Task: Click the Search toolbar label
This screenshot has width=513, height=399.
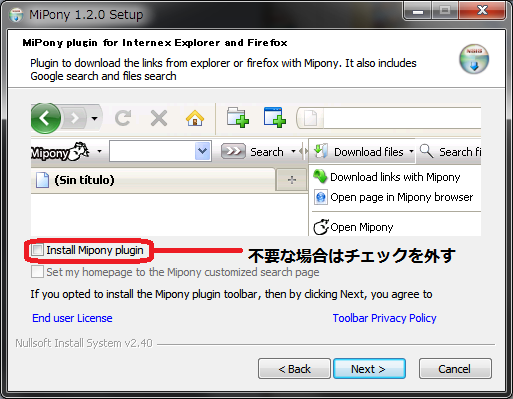Action: click(x=267, y=152)
